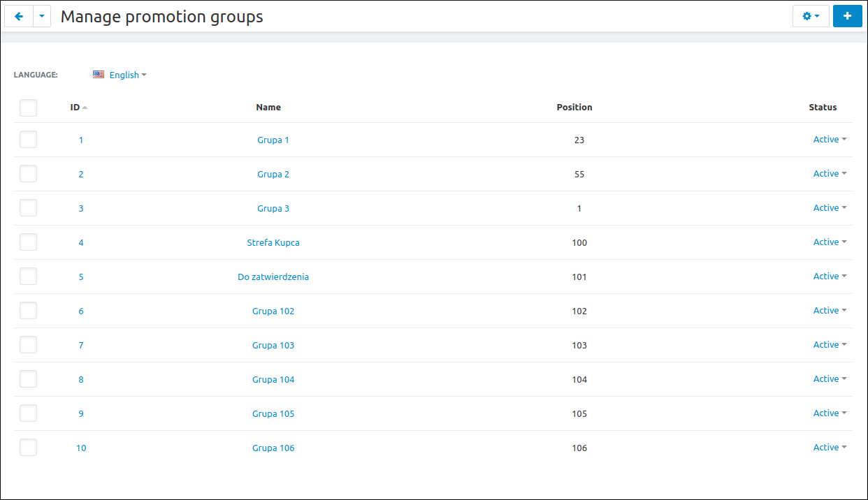
Task: Open the Do zatwierdzenia group
Action: pos(273,277)
